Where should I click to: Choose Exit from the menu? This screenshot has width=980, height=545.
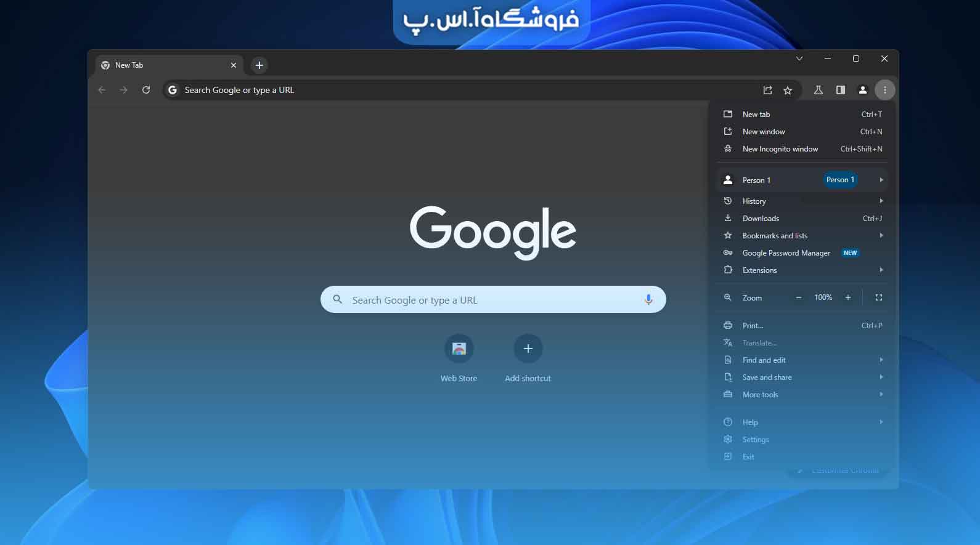pyautogui.click(x=802, y=457)
